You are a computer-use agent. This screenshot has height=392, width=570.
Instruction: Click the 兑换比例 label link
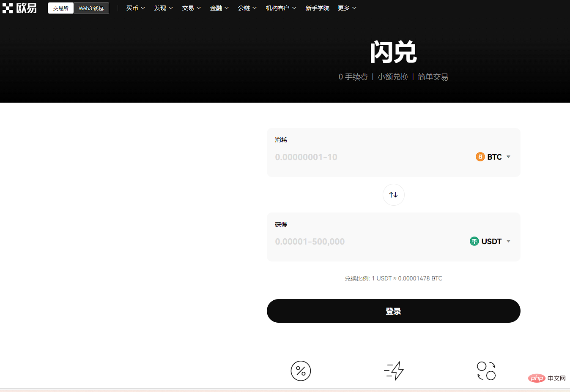click(x=357, y=278)
